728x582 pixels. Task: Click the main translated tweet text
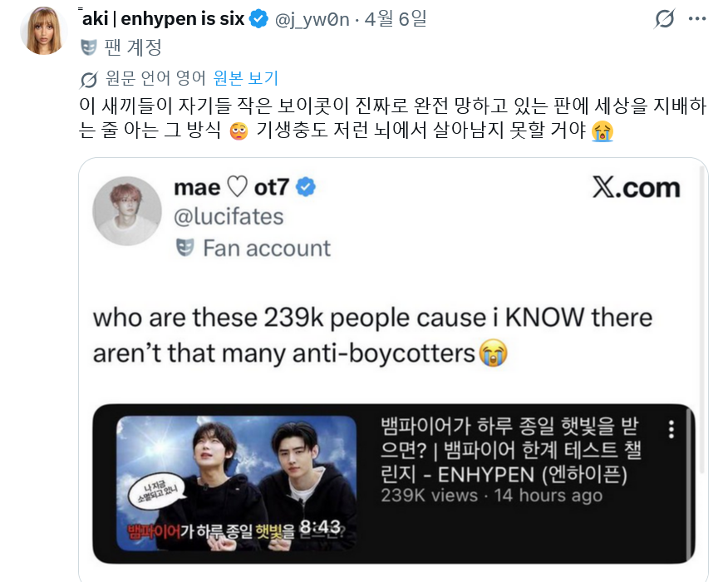pyautogui.click(x=393, y=118)
